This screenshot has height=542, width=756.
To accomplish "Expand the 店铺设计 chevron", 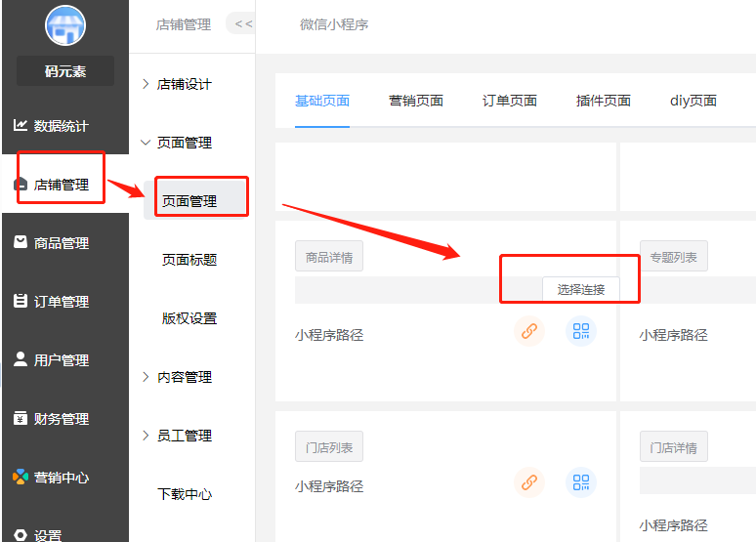I will click(x=146, y=84).
